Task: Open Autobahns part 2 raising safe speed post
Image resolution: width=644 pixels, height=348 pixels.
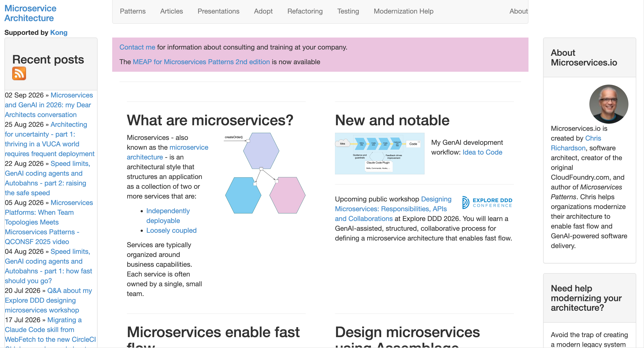Action: (48, 178)
